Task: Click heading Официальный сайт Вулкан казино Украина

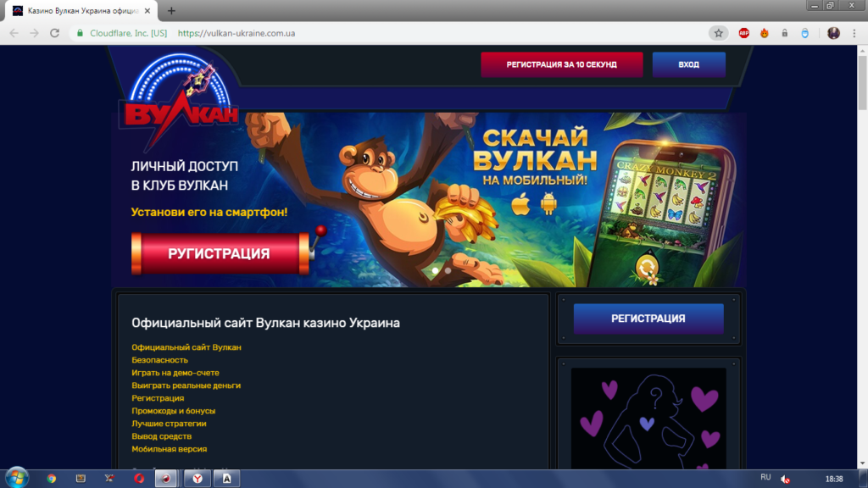Action: 265,323
